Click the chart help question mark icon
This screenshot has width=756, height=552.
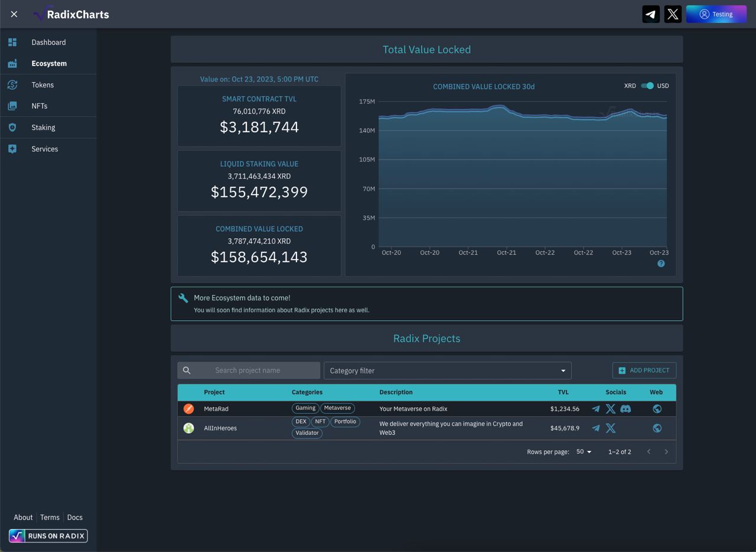click(661, 264)
